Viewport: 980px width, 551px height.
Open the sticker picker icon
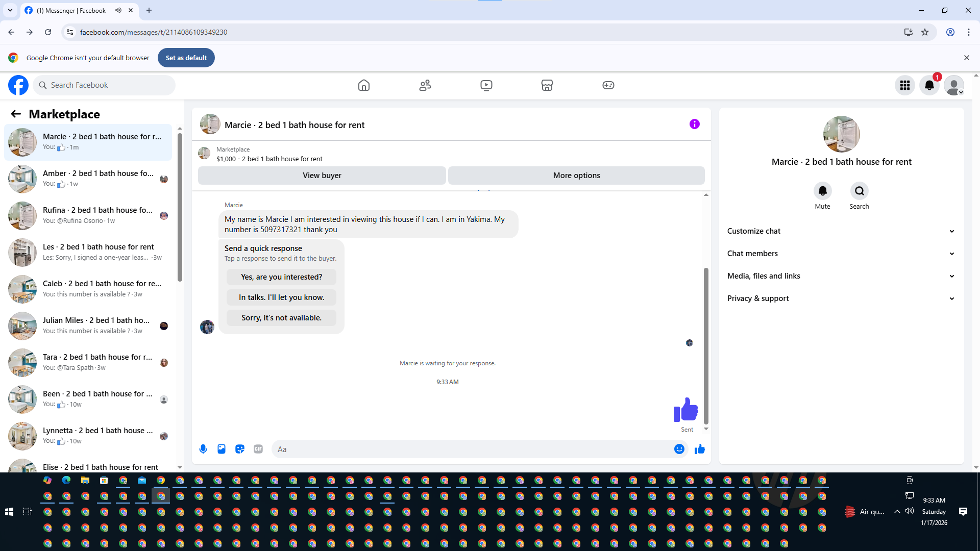click(x=240, y=449)
